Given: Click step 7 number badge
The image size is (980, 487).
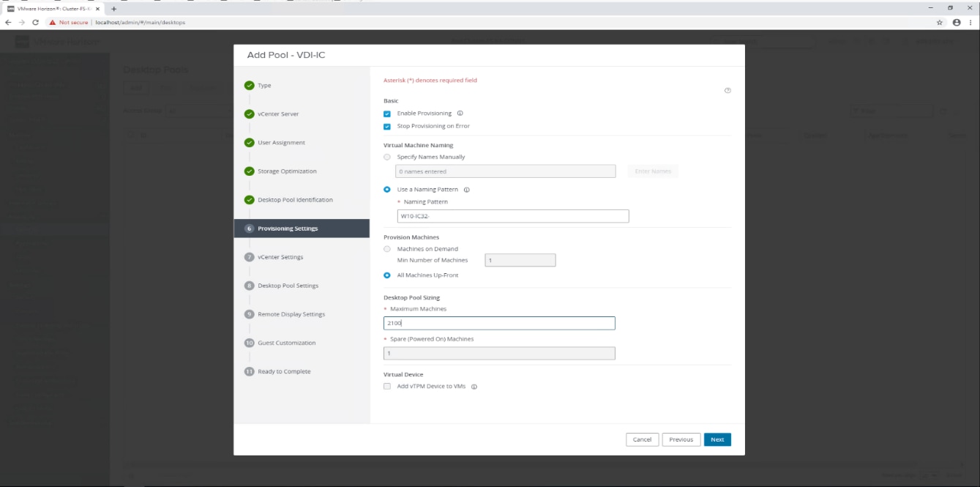Looking at the screenshot, I should (250, 257).
